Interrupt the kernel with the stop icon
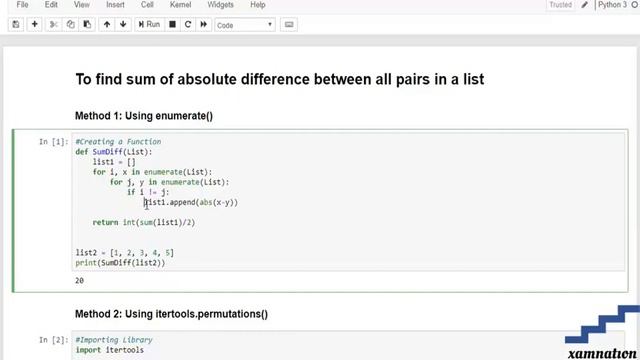Image resolution: width=640 pixels, height=360 pixels. tap(172, 24)
